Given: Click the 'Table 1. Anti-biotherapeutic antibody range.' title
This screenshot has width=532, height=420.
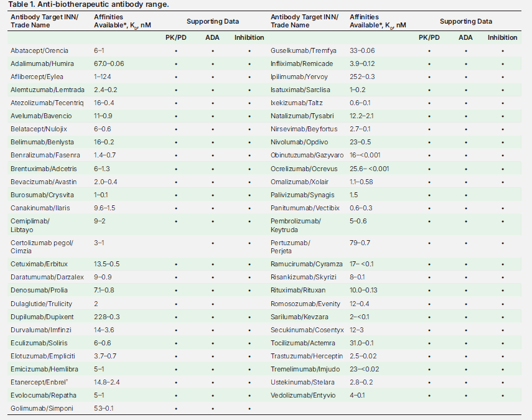Looking at the screenshot, I should pos(88,4).
